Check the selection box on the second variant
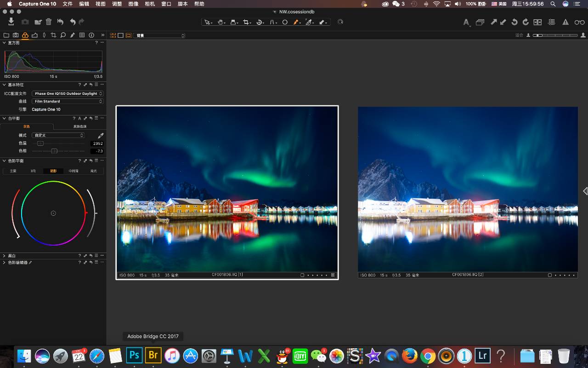This screenshot has height=368, width=588. click(x=549, y=275)
